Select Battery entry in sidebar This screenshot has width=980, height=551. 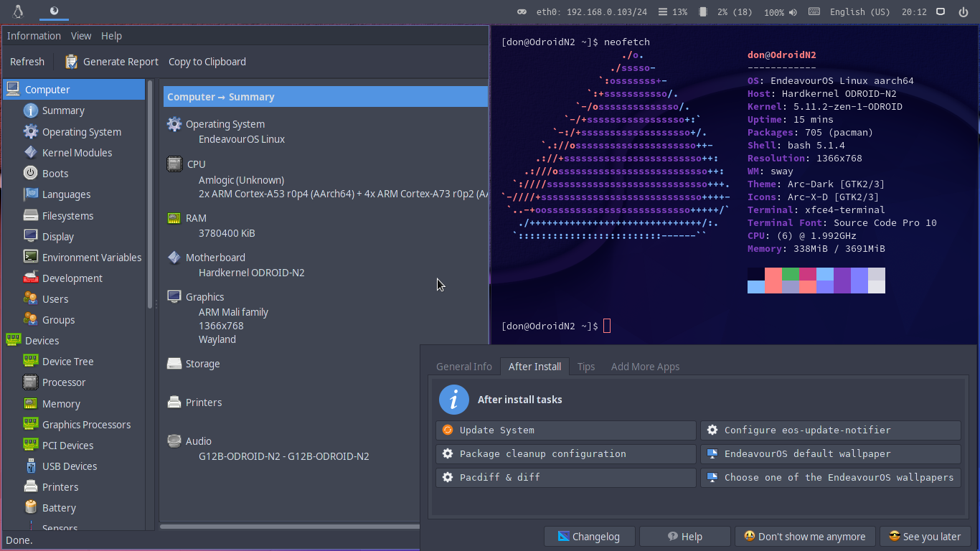[59, 507]
